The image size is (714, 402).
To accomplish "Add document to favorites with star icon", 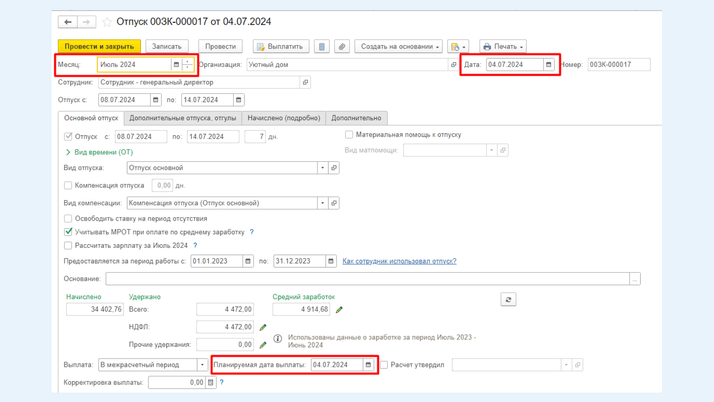I will coord(107,22).
